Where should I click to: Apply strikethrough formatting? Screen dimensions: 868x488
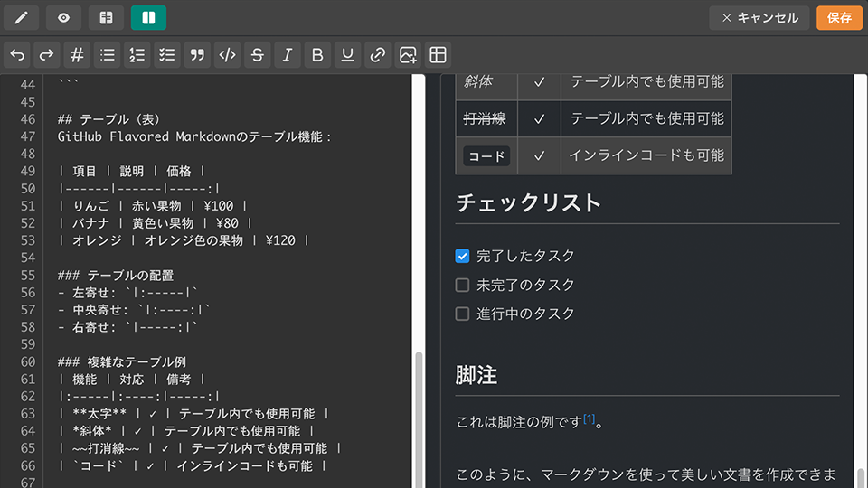257,55
